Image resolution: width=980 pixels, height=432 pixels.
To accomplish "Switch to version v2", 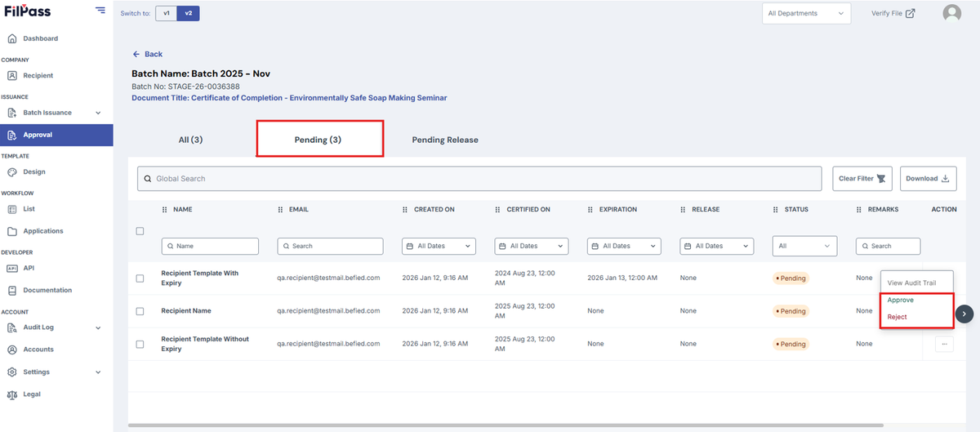I will pyautogui.click(x=188, y=13).
